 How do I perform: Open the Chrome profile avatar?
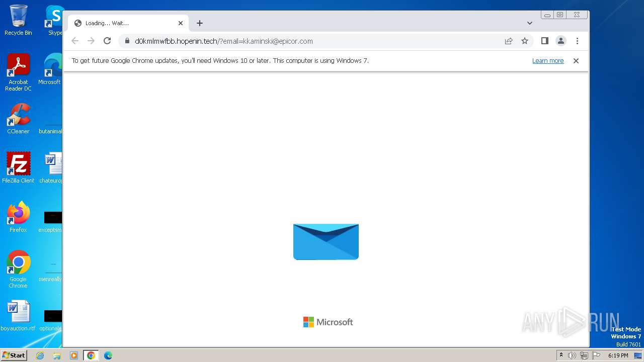click(x=561, y=41)
